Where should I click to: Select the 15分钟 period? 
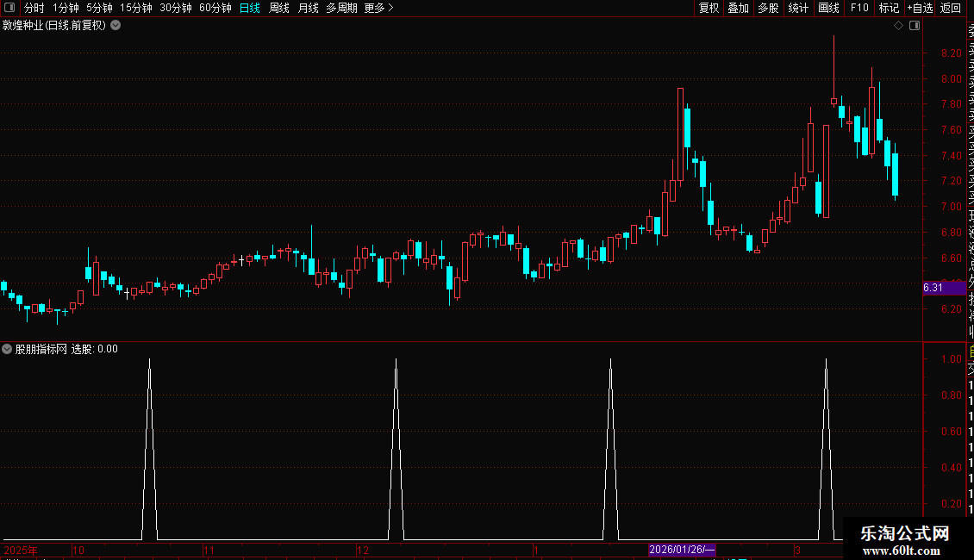point(136,8)
